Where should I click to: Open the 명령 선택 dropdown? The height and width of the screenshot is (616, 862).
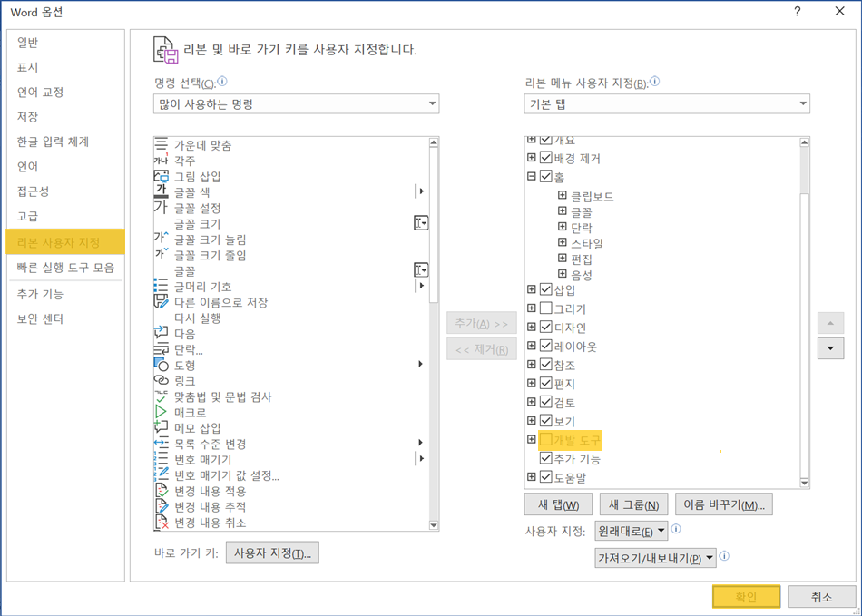point(296,103)
